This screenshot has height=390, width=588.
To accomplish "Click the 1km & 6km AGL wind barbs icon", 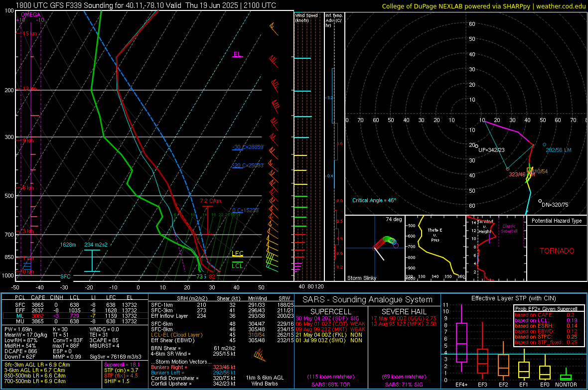I will 260,355.
